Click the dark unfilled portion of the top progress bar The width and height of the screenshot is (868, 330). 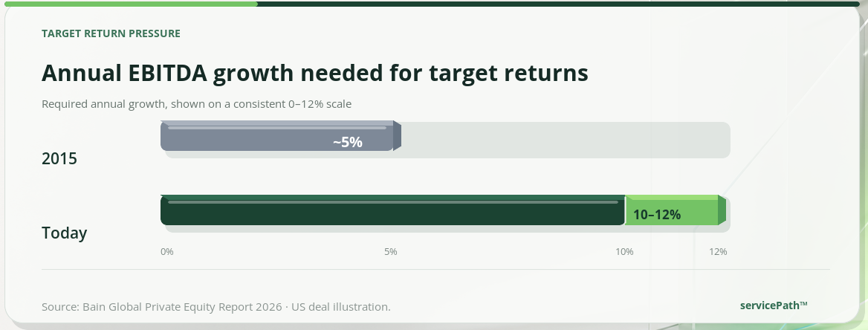coord(558,4)
